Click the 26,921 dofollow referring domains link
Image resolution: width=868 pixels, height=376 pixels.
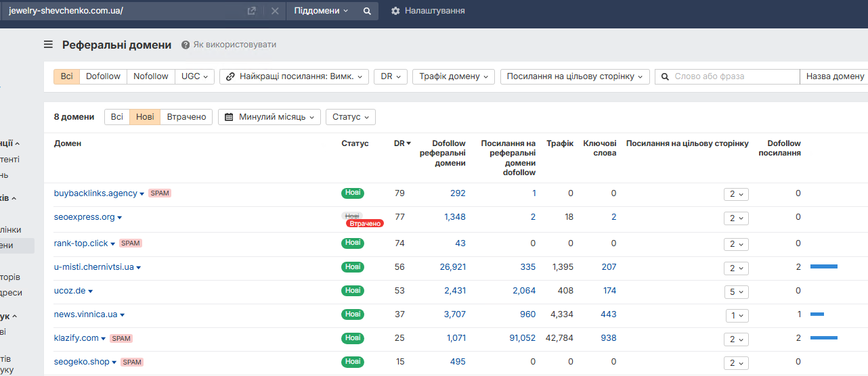click(x=452, y=267)
